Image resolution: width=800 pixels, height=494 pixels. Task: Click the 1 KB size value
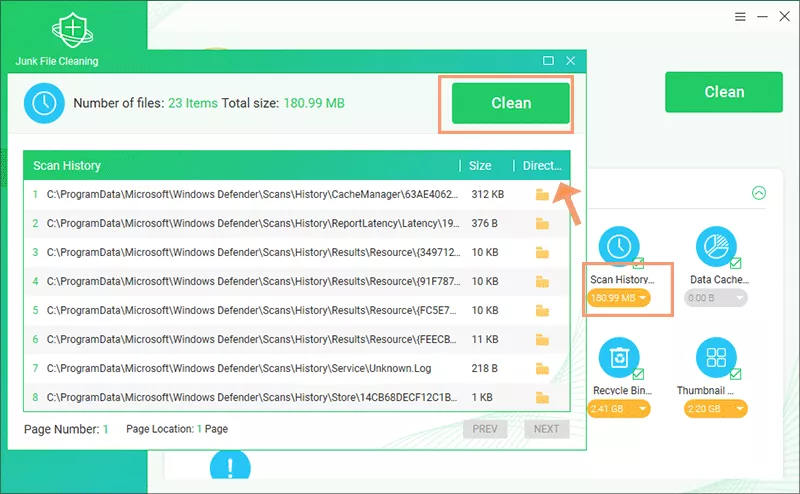click(482, 398)
